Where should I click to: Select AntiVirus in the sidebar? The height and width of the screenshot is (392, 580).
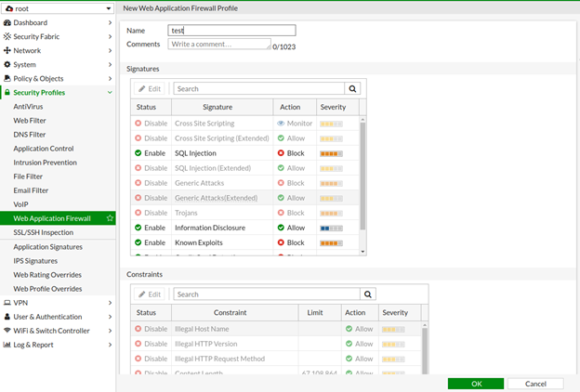[x=28, y=107]
